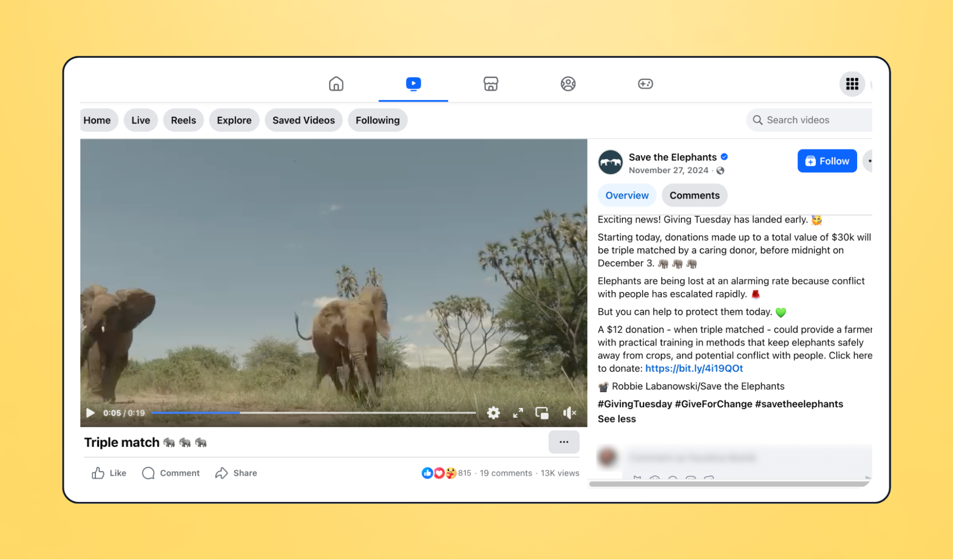Play the paused elephant video
953x560 pixels.
[90, 413]
